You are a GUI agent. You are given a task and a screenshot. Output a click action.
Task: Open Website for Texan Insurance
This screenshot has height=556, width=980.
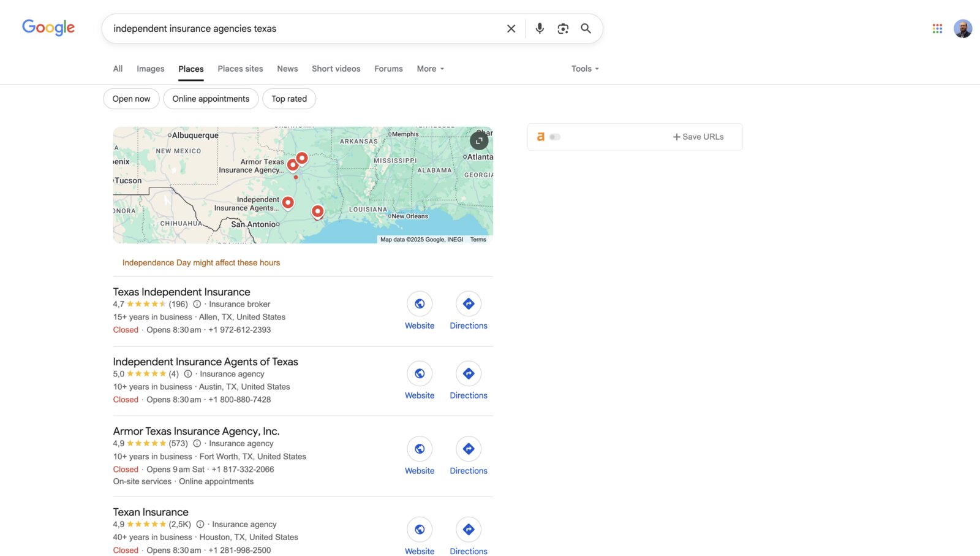click(x=420, y=537)
